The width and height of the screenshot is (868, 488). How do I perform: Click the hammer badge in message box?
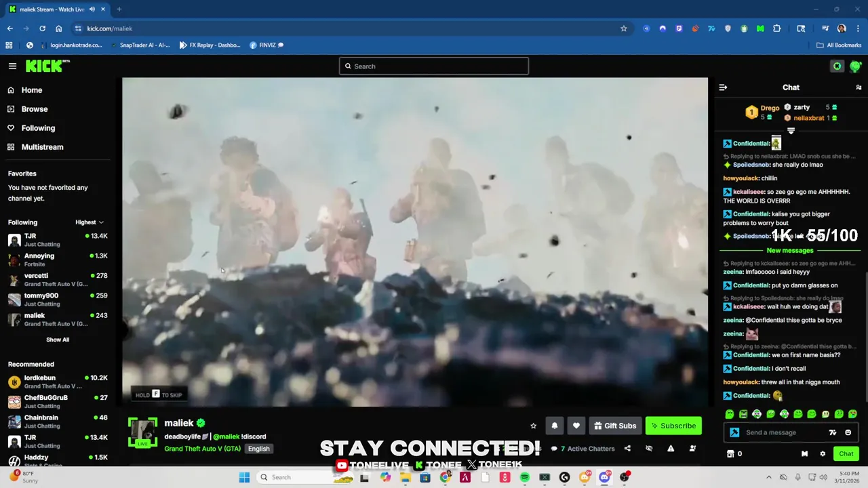tap(734, 432)
